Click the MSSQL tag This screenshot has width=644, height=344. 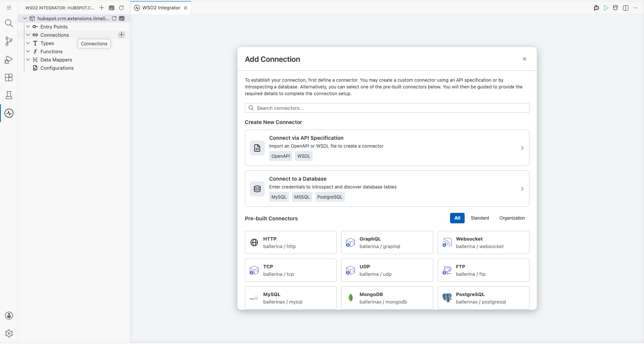302,197
